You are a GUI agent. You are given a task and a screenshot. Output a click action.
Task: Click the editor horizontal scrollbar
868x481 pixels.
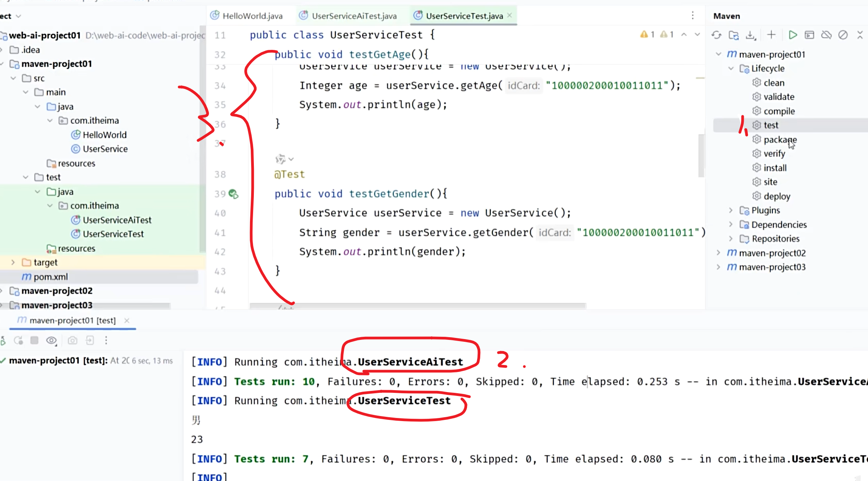point(418,306)
